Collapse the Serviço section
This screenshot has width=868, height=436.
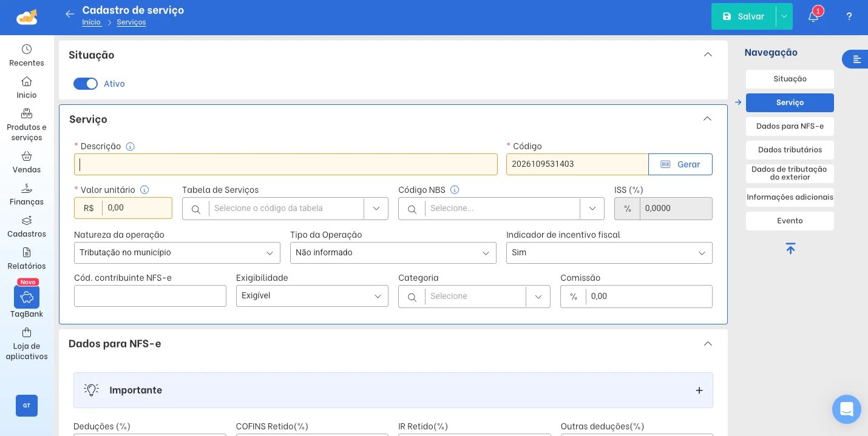(708, 119)
